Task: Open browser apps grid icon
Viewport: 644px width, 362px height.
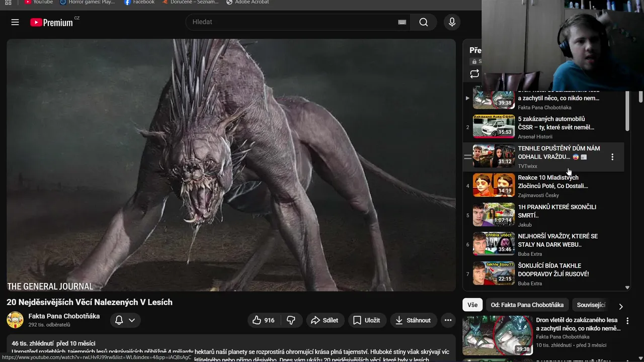Action: (x=8, y=2)
